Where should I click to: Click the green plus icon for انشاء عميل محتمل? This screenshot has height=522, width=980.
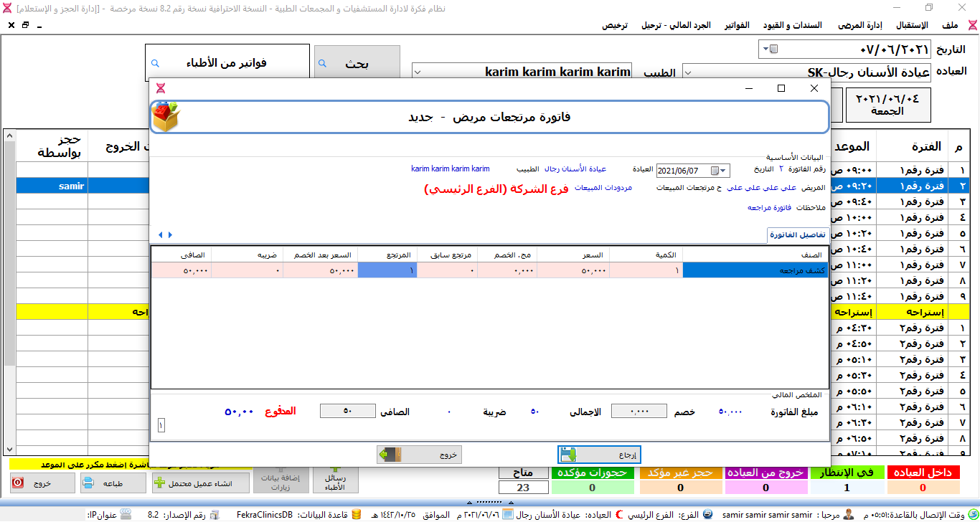pos(160,483)
